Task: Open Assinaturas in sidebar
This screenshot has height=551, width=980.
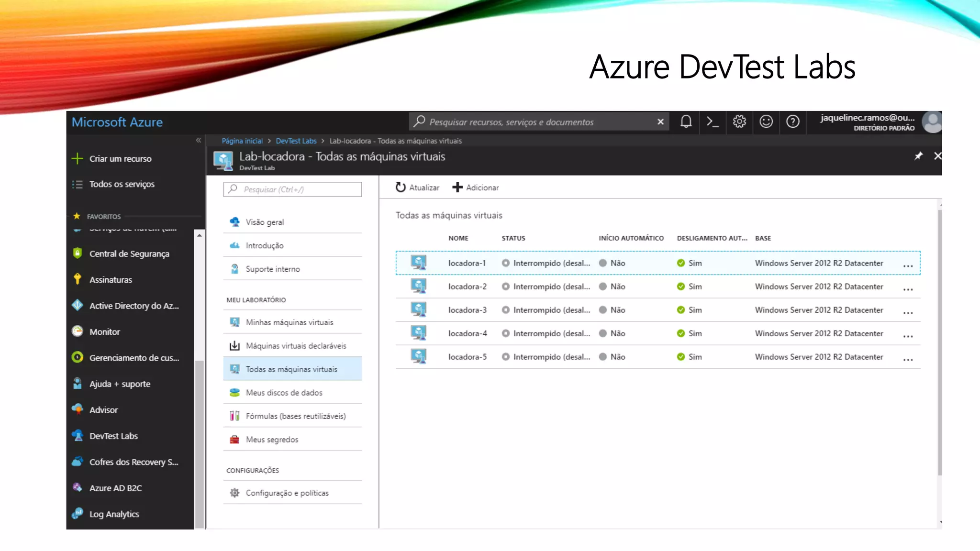Action: coord(111,280)
